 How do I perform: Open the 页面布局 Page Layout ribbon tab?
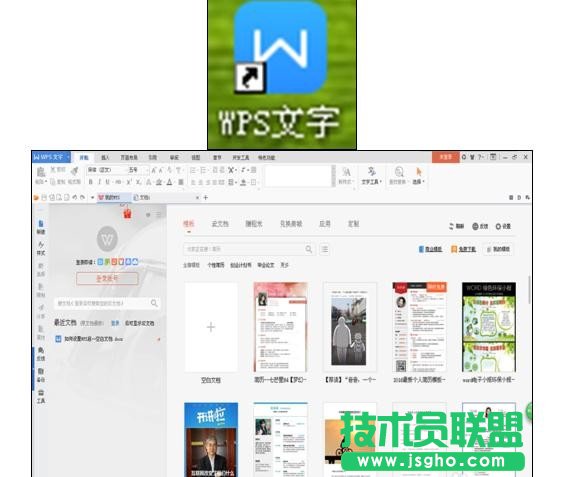[x=129, y=158]
